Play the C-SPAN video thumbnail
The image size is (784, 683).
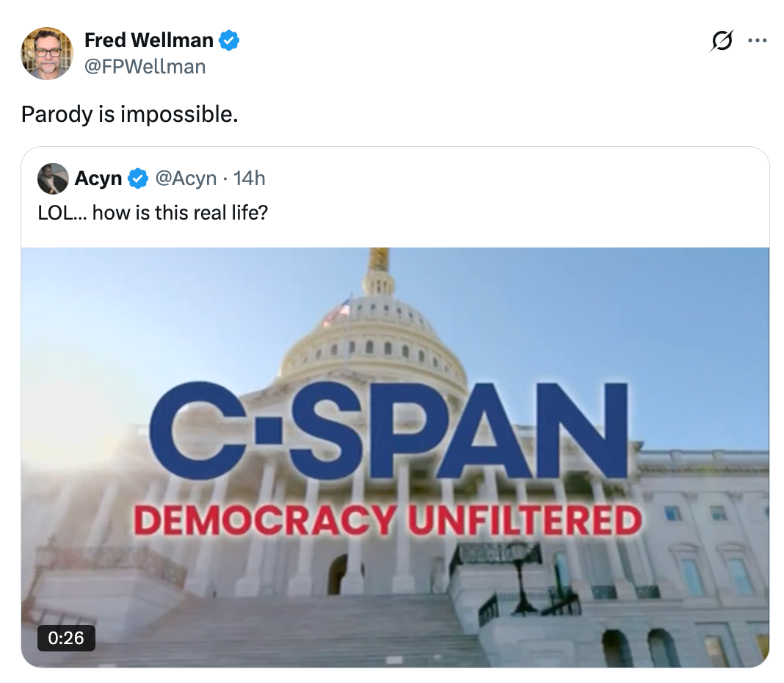[395, 457]
